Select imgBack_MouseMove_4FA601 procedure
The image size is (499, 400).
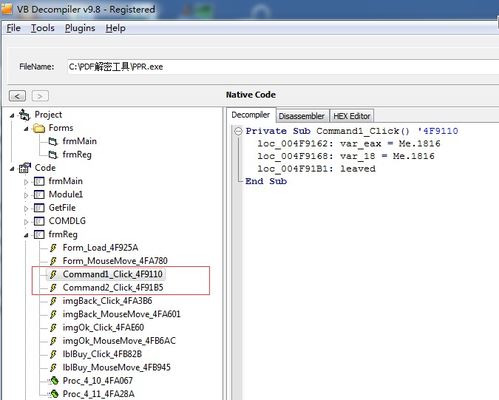(x=121, y=314)
